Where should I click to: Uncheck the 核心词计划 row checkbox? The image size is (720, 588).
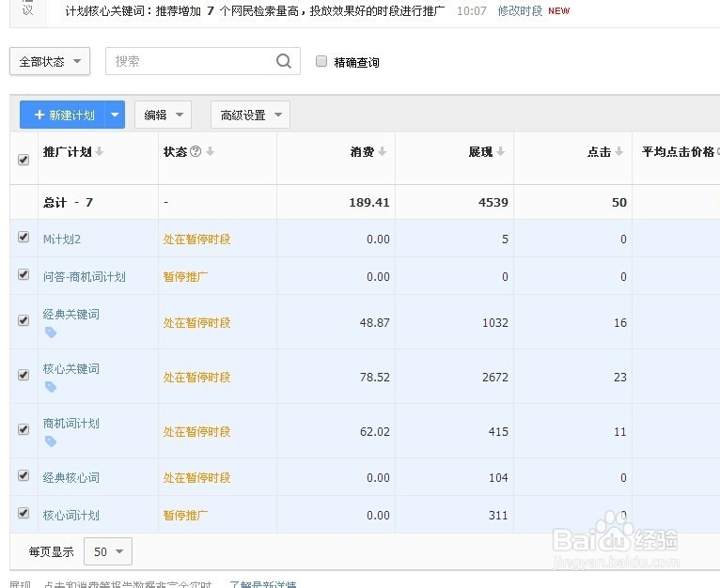pos(23,513)
